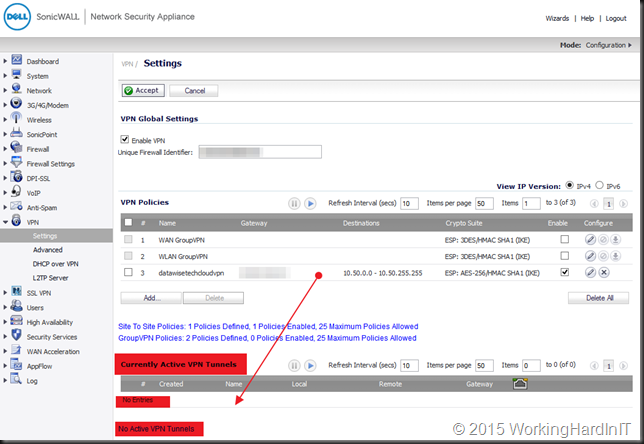Open VPN Advanced submenu item
The width and height of the screenshot is (644, 444).
(x=48, y=250)
